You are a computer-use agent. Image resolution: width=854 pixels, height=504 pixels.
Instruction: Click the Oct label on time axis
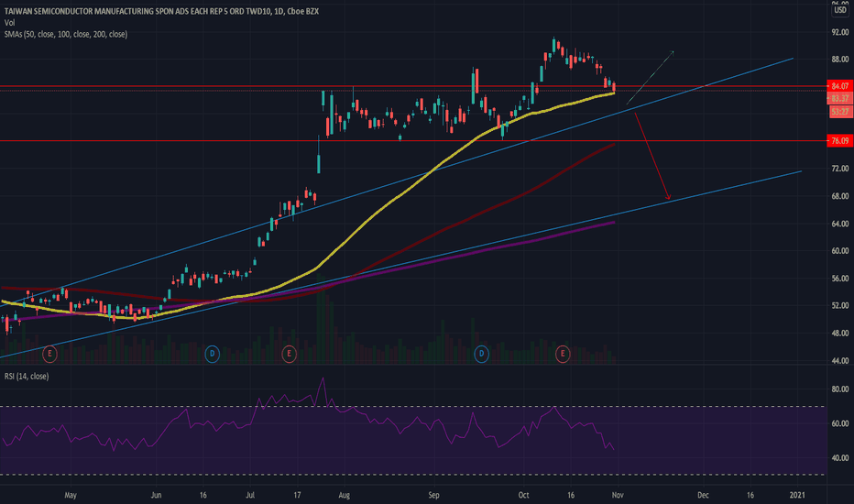[x=523, y=495]
